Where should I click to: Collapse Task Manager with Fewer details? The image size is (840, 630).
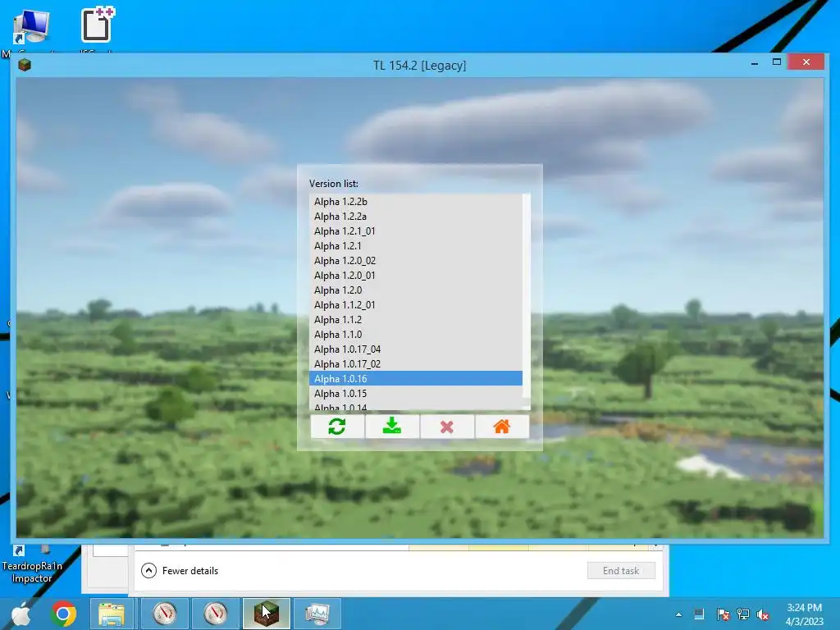[180, 571]
